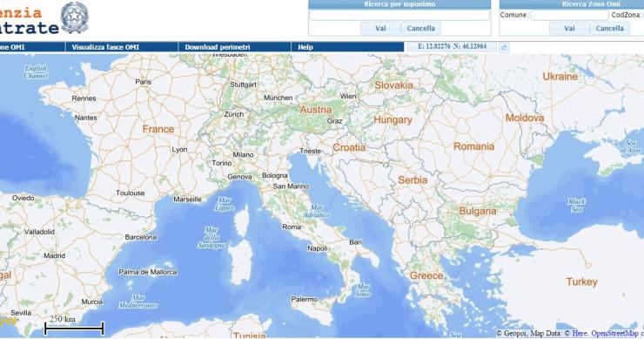The image size is (644, 339).
Task: Click the Murcia label on the map
Action: point(92,302)
